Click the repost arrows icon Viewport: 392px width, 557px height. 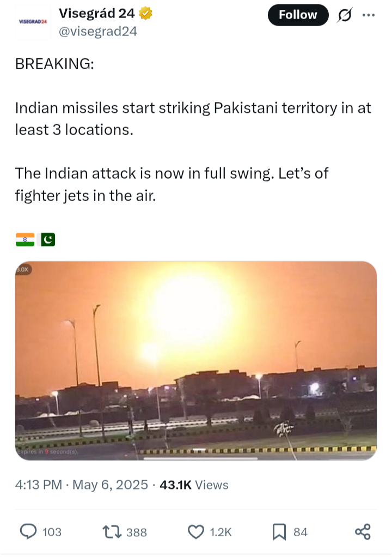point(112,532)
